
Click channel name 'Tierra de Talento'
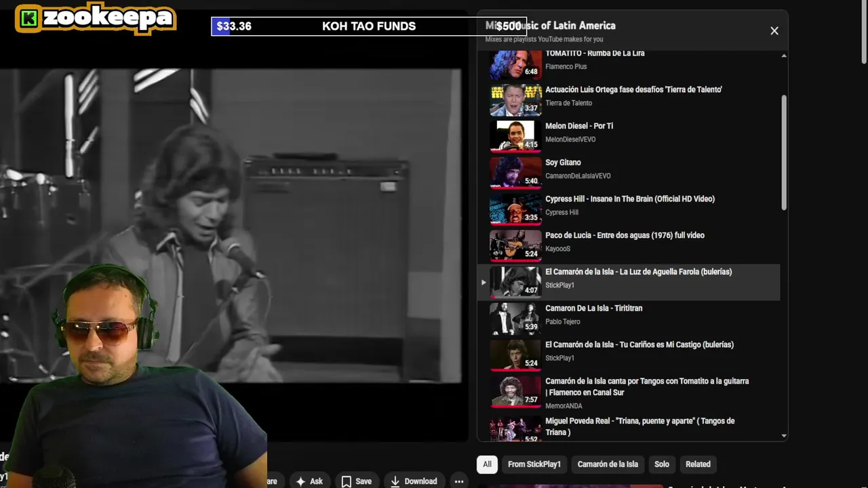(x=568, y=103)
